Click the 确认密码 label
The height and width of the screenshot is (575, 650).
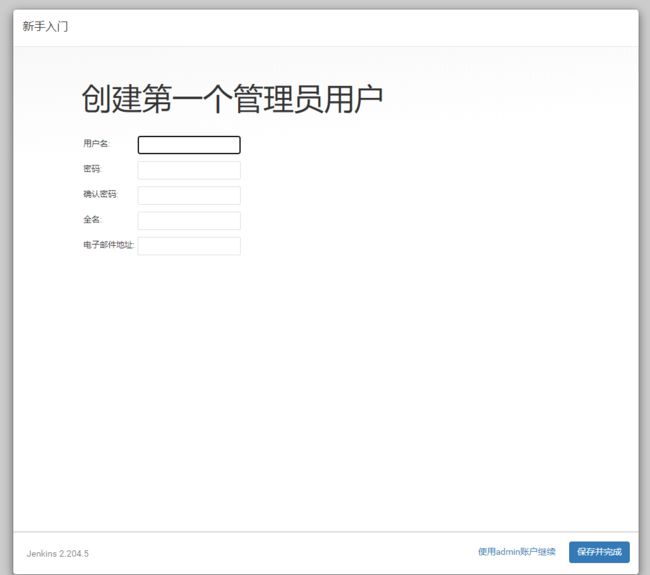(101, 194)
